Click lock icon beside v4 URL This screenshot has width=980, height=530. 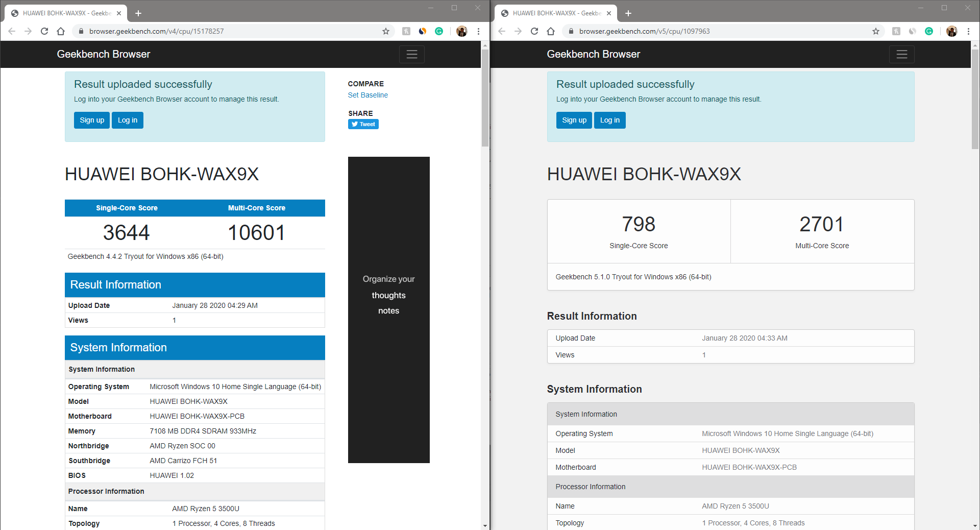[x=81, y=31]
